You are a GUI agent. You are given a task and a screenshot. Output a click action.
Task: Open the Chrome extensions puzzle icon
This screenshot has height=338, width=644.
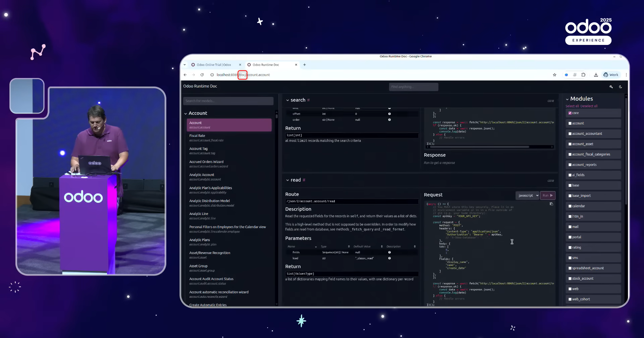583,75
